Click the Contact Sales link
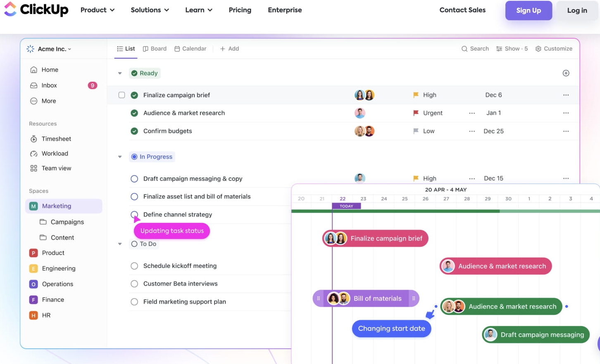 tap(462, 10)
